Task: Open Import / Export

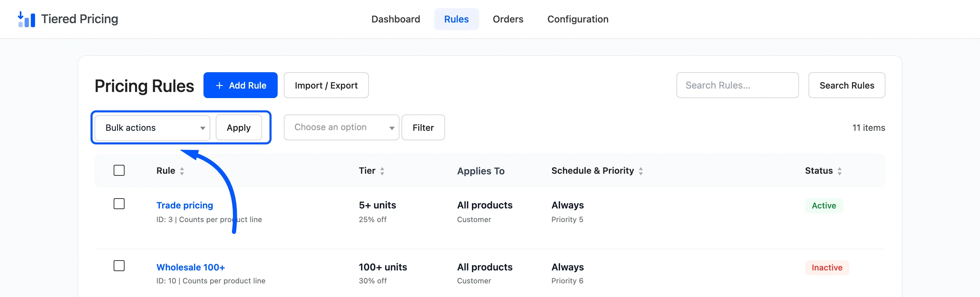Action: pos(326,85)
